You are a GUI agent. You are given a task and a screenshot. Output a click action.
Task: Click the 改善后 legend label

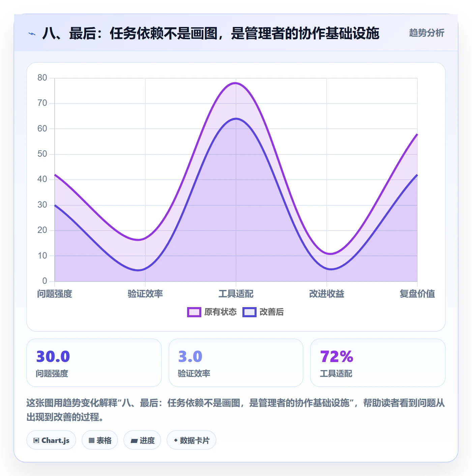[271, 312]
